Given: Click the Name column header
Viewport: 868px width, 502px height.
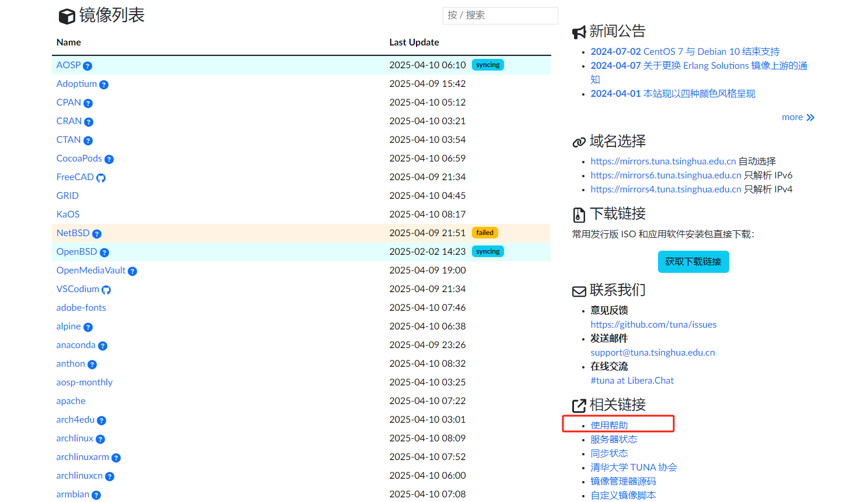Looking at the screenshot, I should point(69,42).
